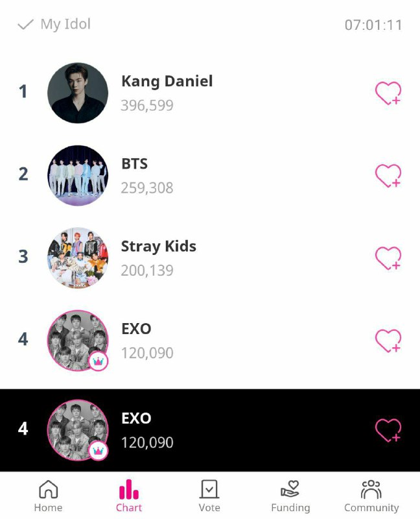Open the Funding hand-heart icon
The image size is (420, 519).
[x=290, y=489]
